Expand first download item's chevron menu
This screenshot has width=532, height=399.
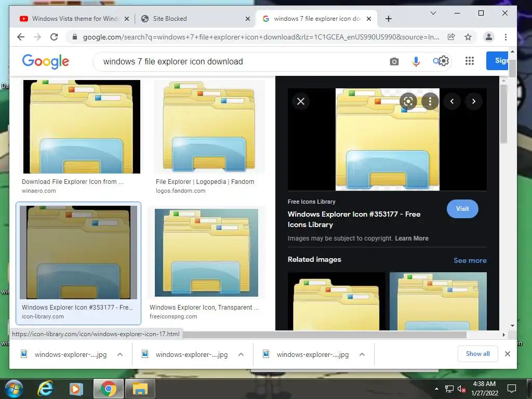120,354
